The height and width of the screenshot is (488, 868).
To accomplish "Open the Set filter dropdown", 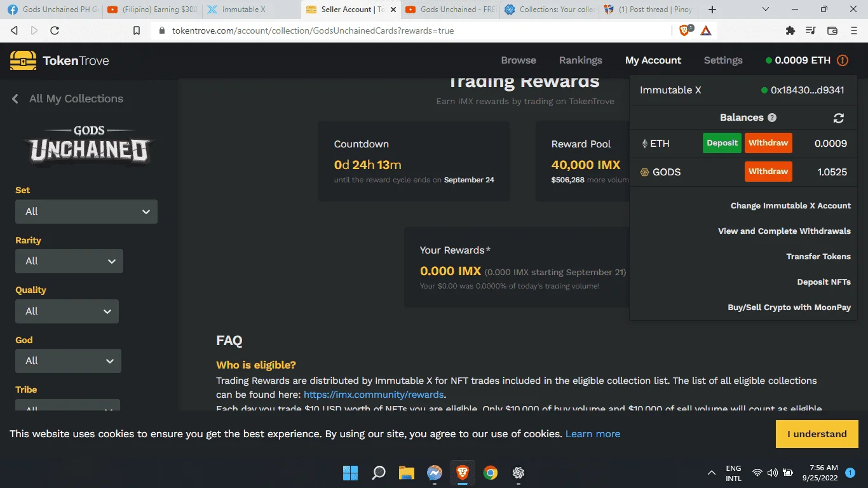I will [x=86, y=212].
